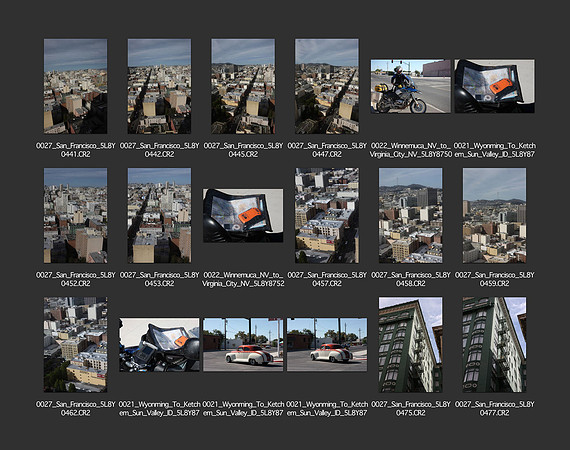The height and width of the screenshot is (450, 570).
Task: Select thumbnail image 0453.CR2
Action: coord(159,215)
